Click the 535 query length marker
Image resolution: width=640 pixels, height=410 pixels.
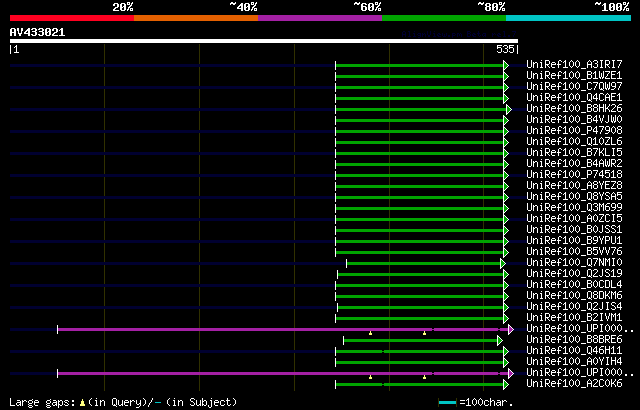[x=505, y=49]
